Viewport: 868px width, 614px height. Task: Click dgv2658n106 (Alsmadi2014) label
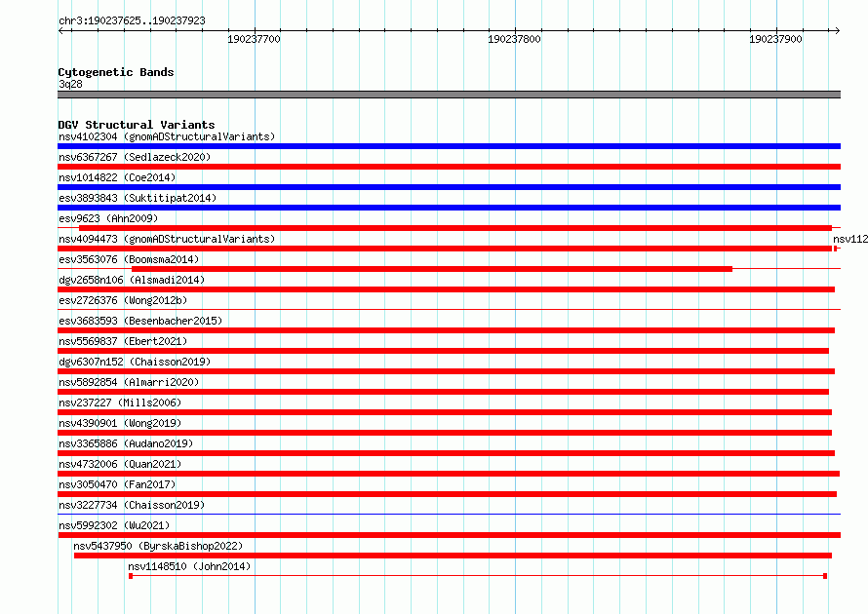(132, 280)
